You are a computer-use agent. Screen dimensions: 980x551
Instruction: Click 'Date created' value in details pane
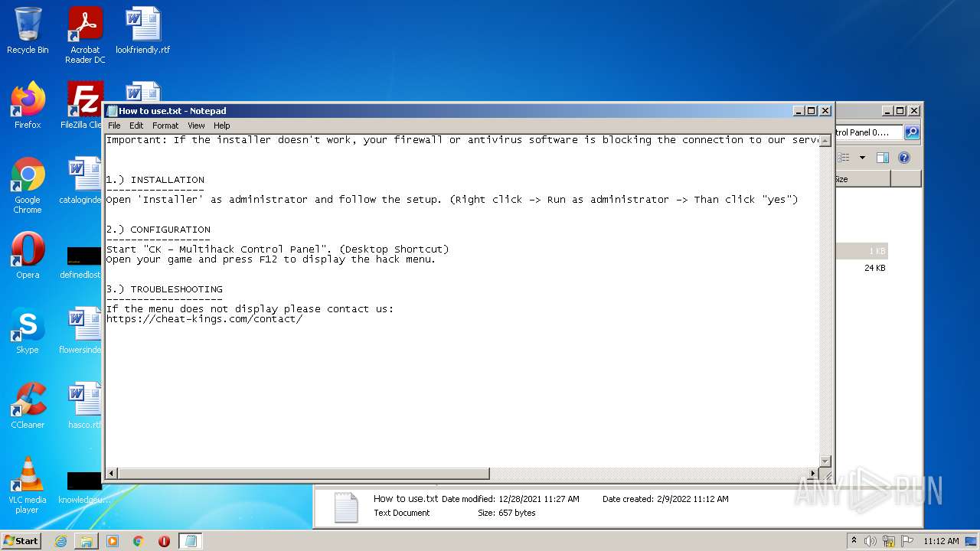(x=693, y=499)
